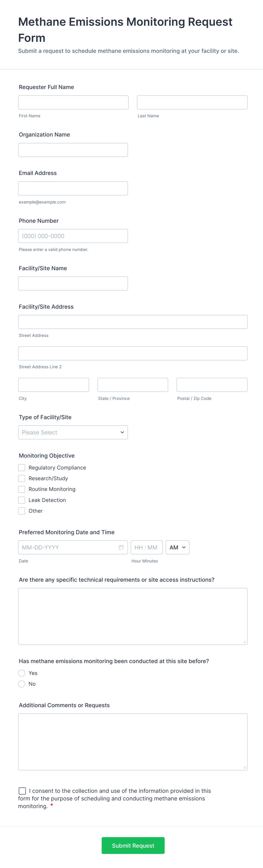This screenshot has height=868, width=263.
Task: Tick the Leak Detection option
Action: pos(21,500)
